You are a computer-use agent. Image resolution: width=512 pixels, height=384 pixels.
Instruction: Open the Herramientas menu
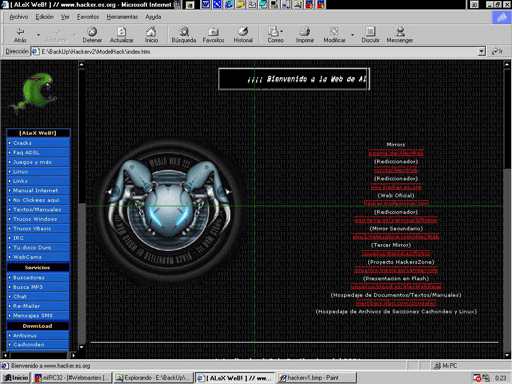[122, 17]
